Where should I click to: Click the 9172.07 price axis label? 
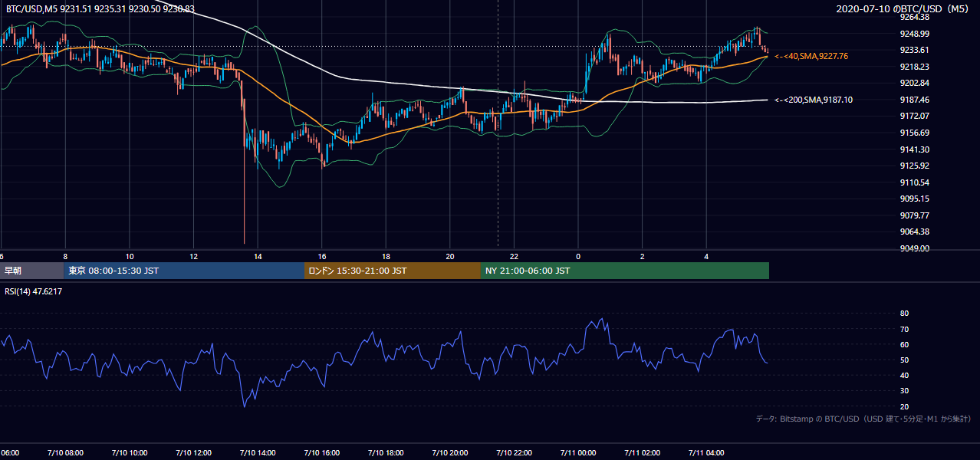[914, 116]
